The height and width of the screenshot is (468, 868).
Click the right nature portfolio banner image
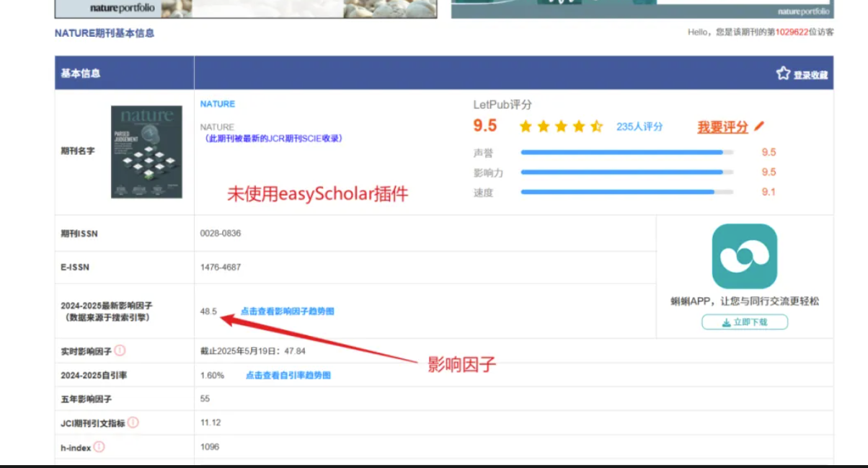coord(642,9)
